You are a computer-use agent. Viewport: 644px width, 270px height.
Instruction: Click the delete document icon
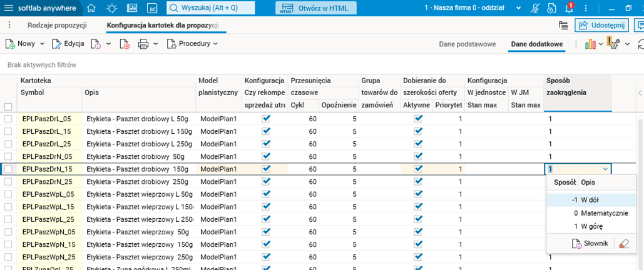(x=125, y=44)
